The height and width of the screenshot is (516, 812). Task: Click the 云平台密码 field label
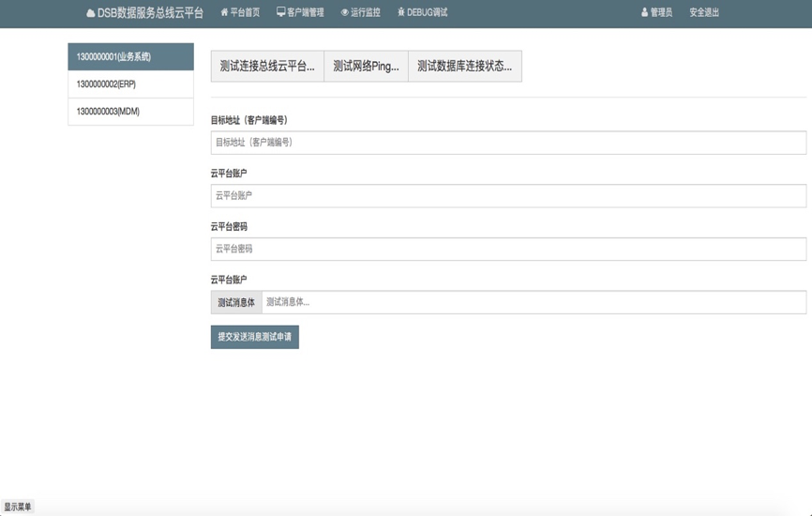point(229,226)
